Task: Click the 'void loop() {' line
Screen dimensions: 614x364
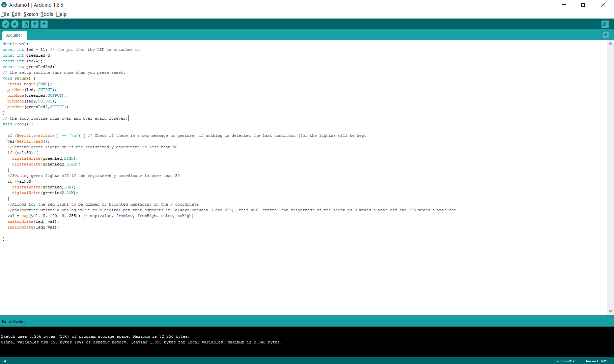Action: [x=18, y=124]
